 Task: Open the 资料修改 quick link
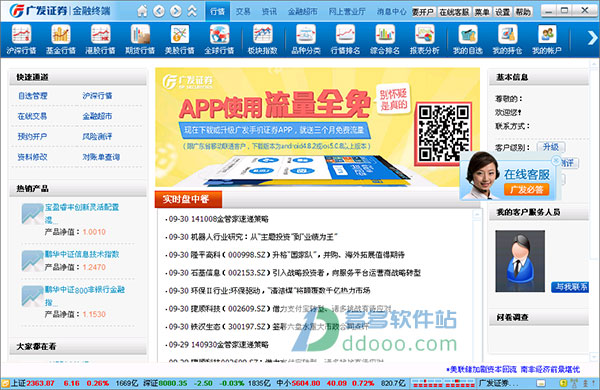click(x=33, y=157)
